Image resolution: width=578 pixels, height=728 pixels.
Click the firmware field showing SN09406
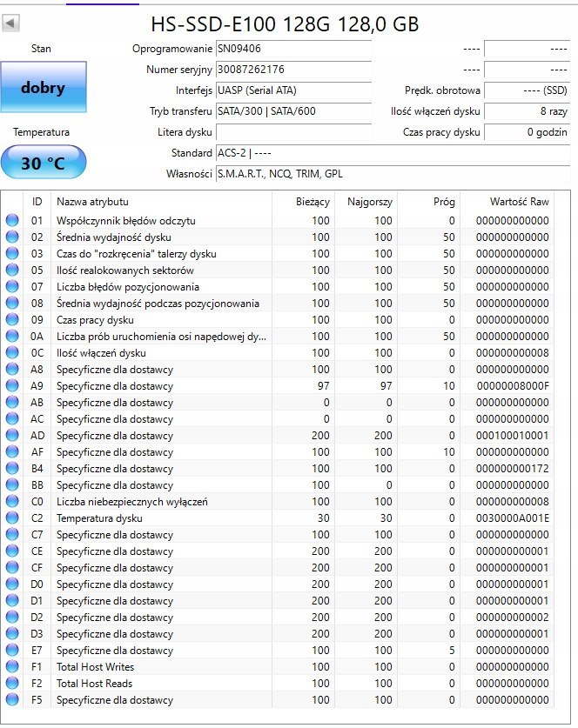point(293,49)
